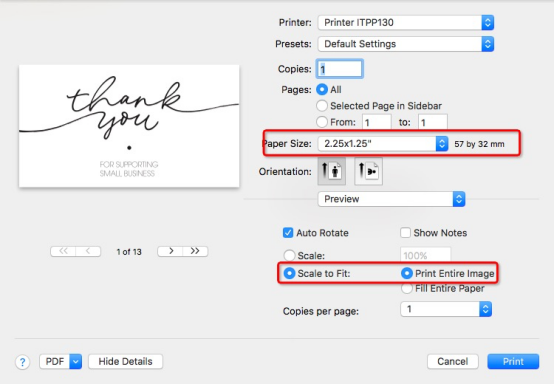Open the Paper Size 2.25x1.25" dropdown

coord(383,144)
